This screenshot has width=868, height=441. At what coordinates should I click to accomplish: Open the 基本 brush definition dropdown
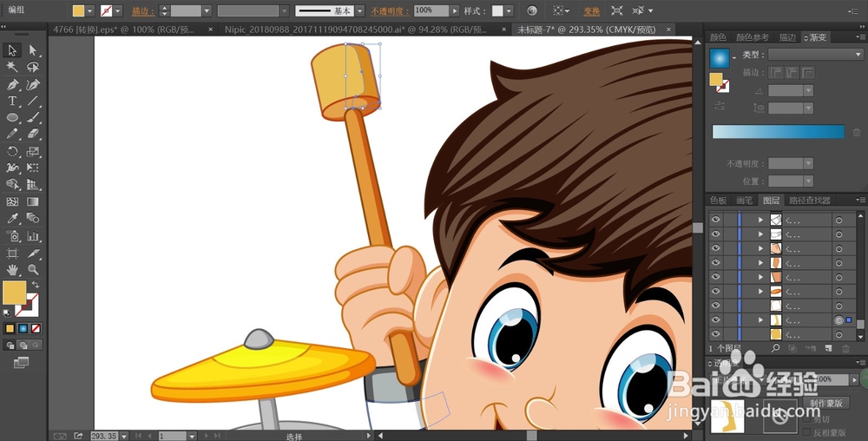[360, 11]
